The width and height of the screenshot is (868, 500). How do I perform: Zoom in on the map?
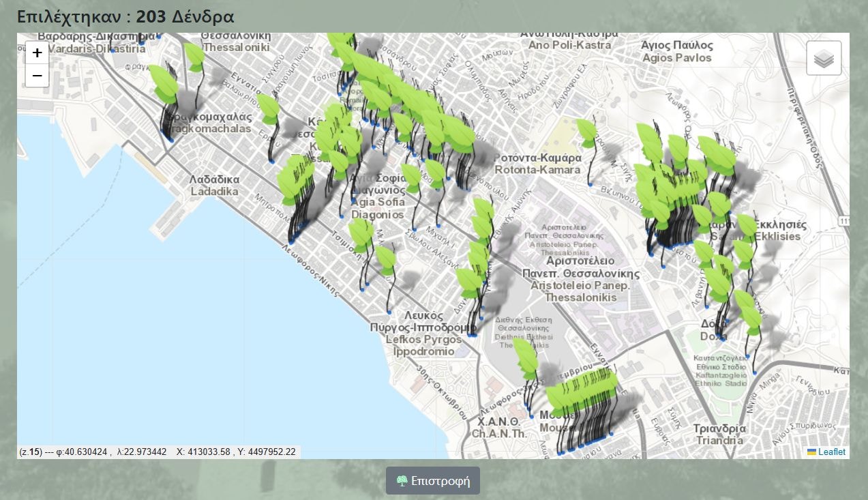click(x=37, y=53)
